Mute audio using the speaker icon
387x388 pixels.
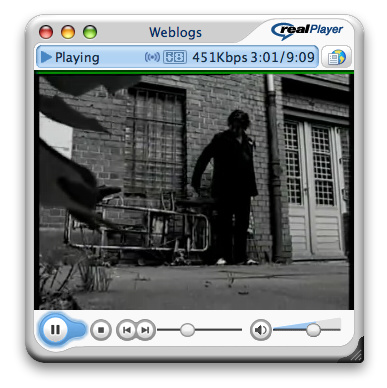point(260,330)
